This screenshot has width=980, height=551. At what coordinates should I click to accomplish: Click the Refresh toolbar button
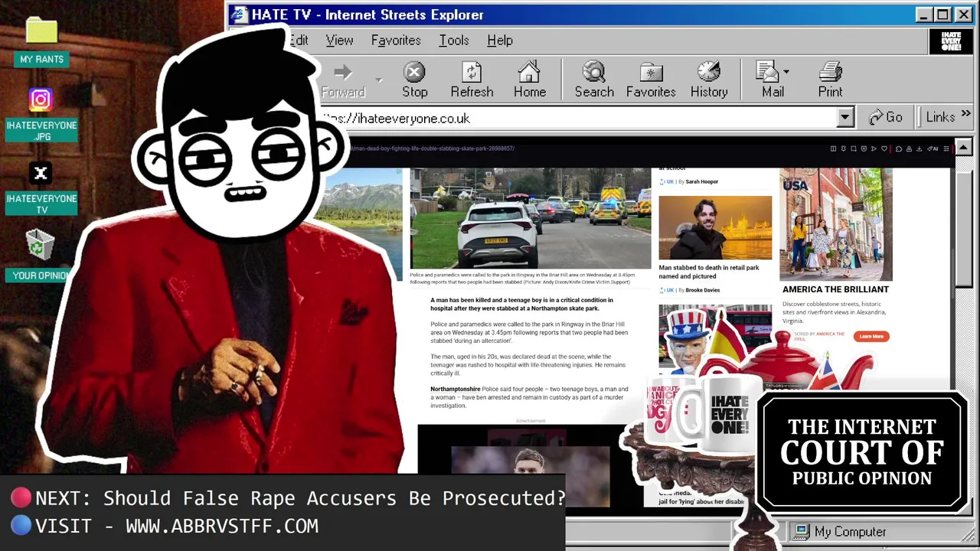tap(472, 80)
